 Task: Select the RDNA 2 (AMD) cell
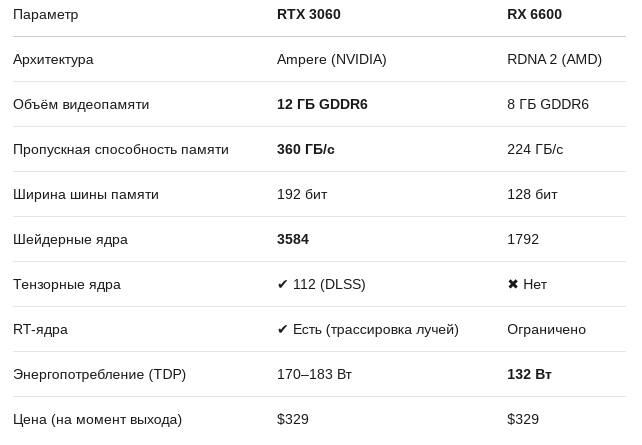[554, 60]
